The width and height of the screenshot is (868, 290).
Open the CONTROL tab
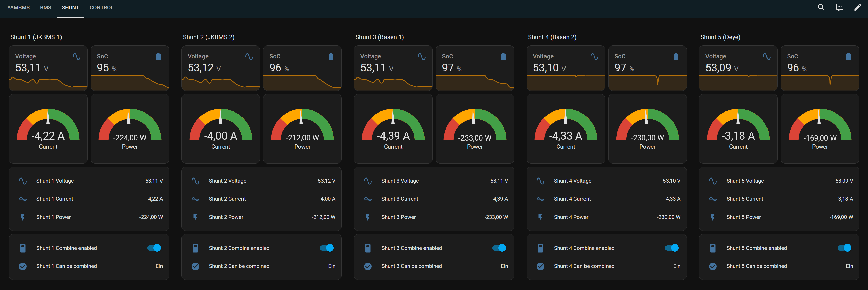(x=102, y=7)
